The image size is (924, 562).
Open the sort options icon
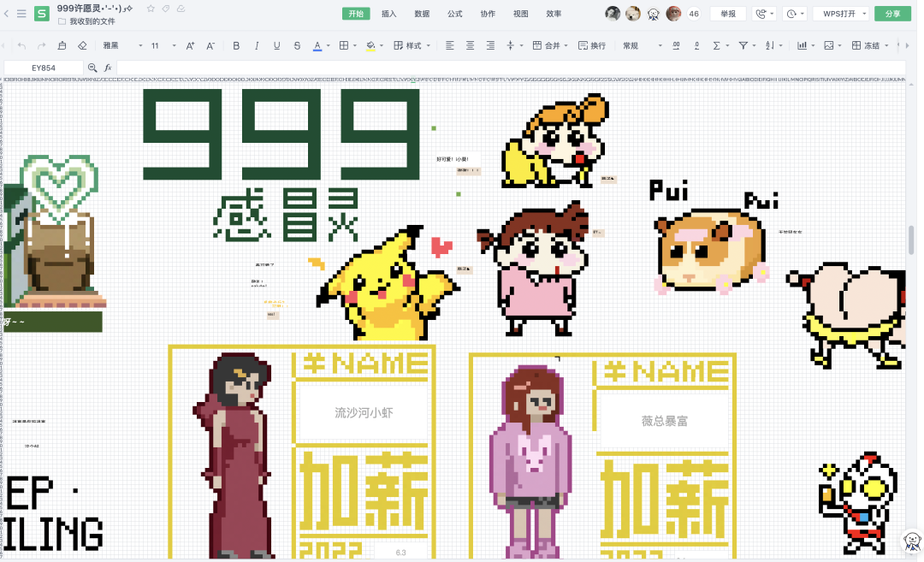point(770,45)
